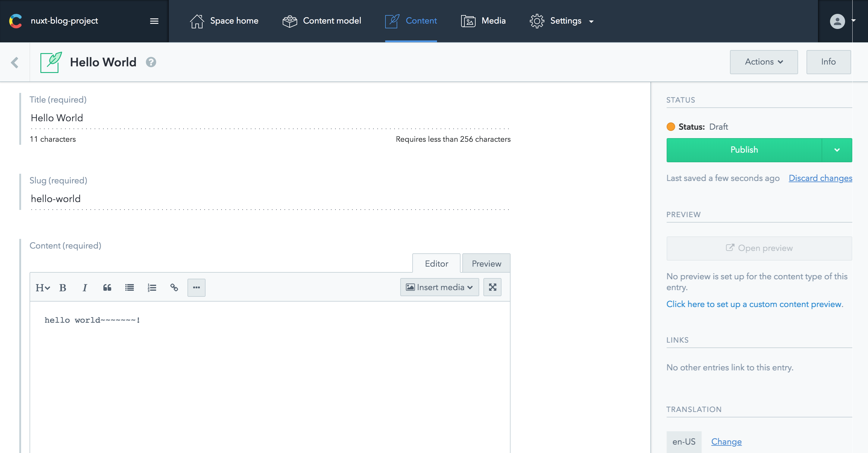The width and height of the screenshot is (868, 453).
Task: Switch to the Content section
Action: (x=411, y=21)
